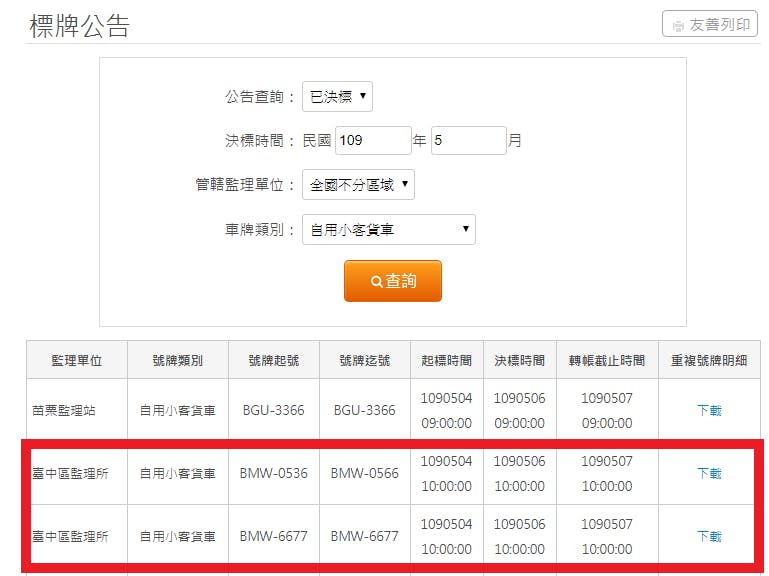Open the 公告查詢 dropdown showing 已決標
The height and width of the screenshot is (576, 769).
[x=337, y=97]
